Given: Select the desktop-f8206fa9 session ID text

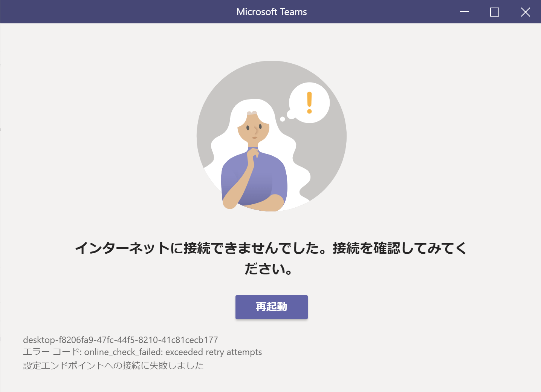Looking at the screenshot, I should click(x=121, y=340).
